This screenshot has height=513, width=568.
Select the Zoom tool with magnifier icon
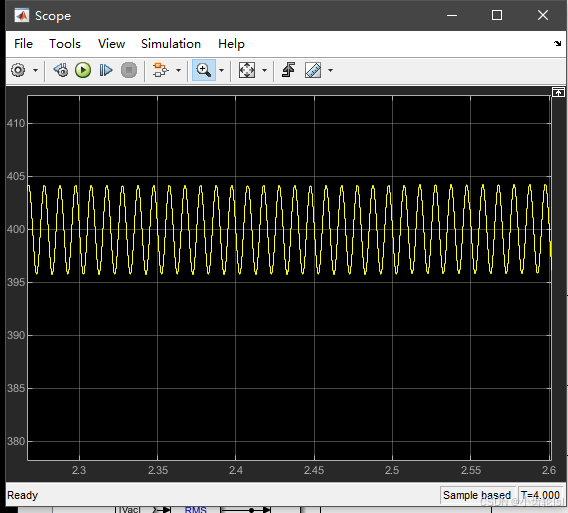pos(204,70)
